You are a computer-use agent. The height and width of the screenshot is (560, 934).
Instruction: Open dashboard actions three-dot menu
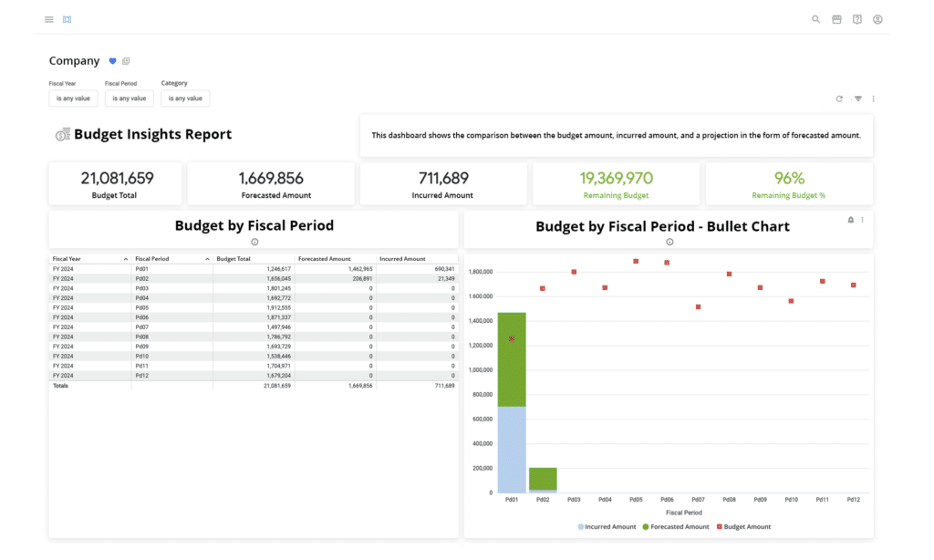click(873, 99)
